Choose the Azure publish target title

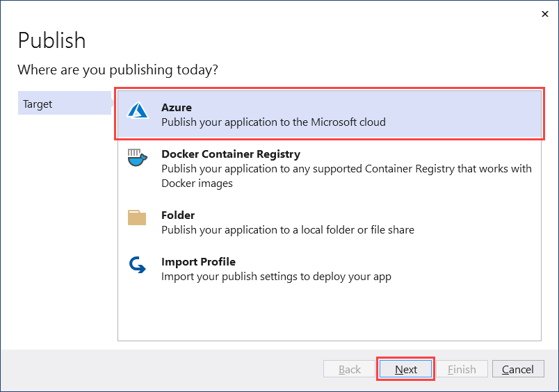(177, 108)
